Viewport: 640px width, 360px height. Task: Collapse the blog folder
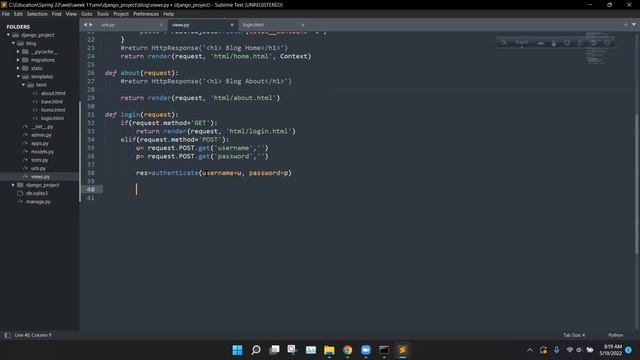click(x=13, y=43)
